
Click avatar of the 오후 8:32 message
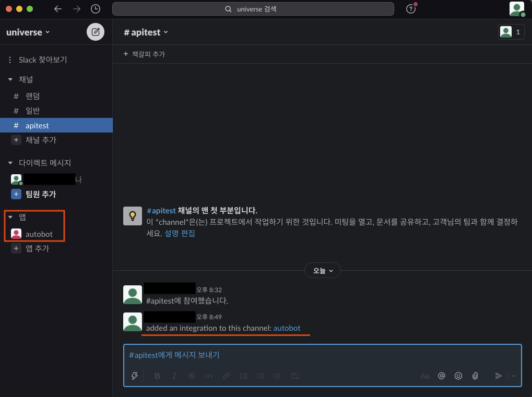click(132, 295)
